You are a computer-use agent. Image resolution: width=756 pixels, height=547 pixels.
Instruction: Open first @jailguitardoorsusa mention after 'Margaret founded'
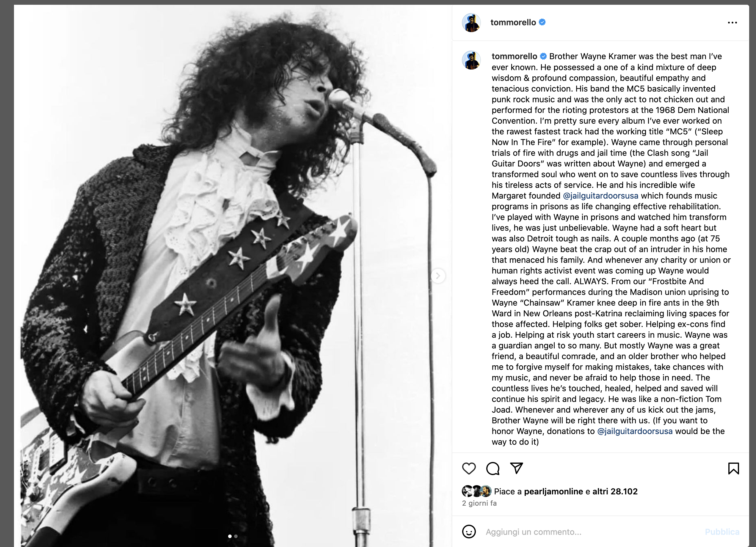tap(600, 196)
